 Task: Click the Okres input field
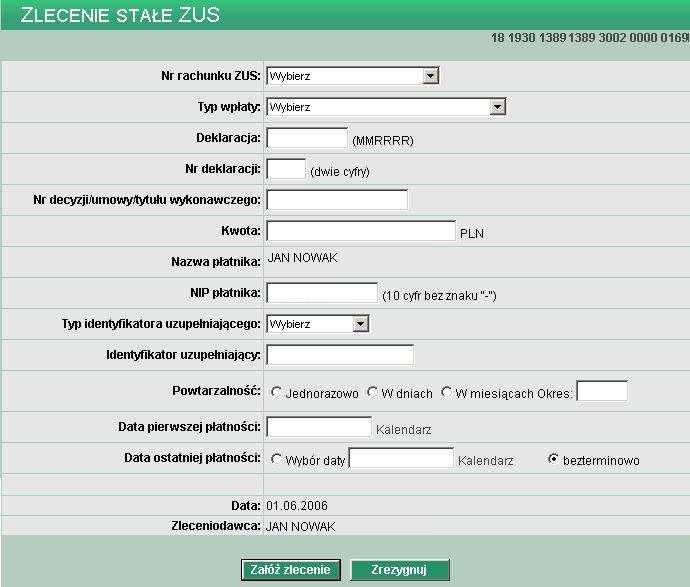coord(602,391)
